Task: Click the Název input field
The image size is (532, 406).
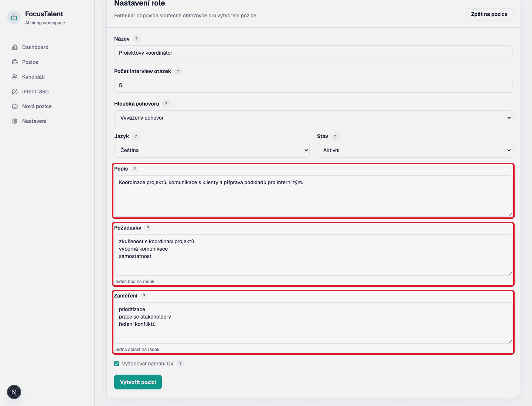Action: click(313, 53)
